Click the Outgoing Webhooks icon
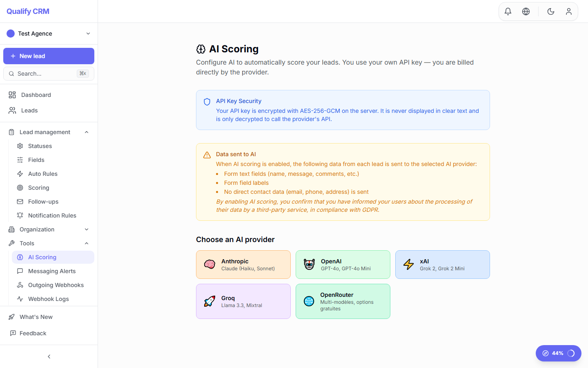Image resolution: width=588 pixels, height=368 pixels. pos(20,285)
